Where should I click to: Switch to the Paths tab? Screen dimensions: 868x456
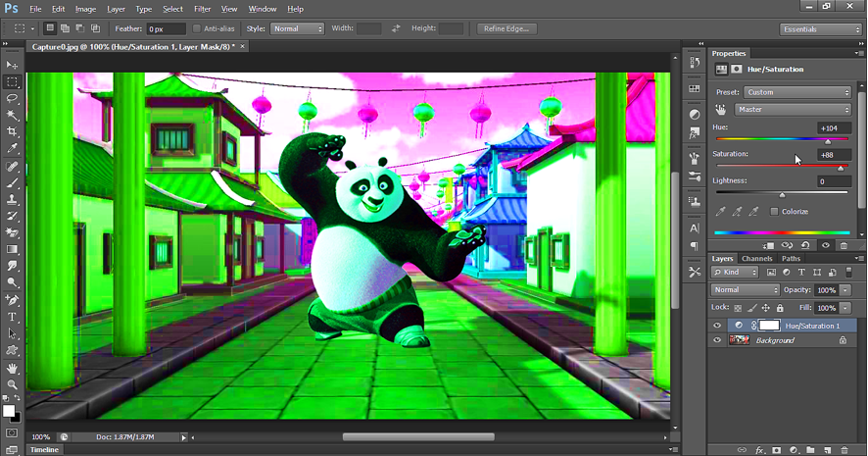(791, 258)
